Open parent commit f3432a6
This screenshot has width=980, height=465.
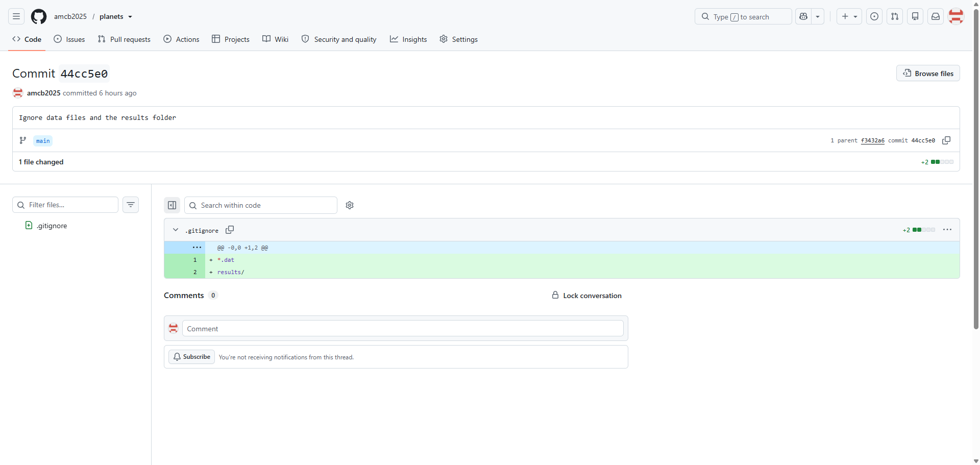click(x=873, y=140)
